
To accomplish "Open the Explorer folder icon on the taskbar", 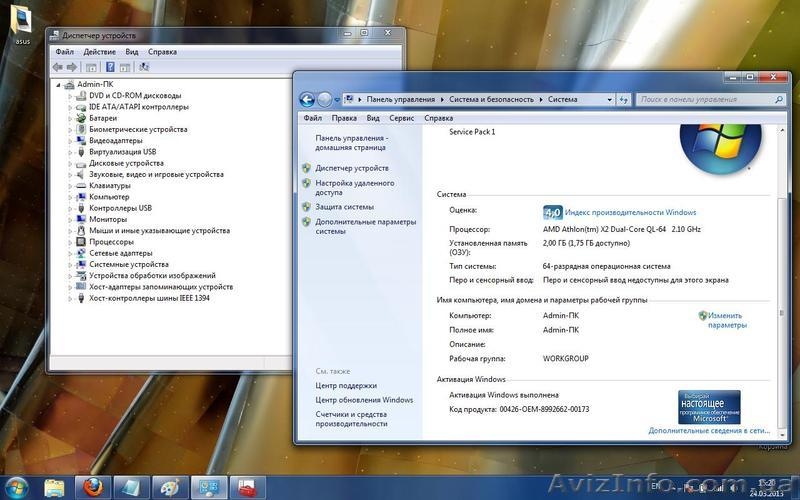I will point(54,488).
